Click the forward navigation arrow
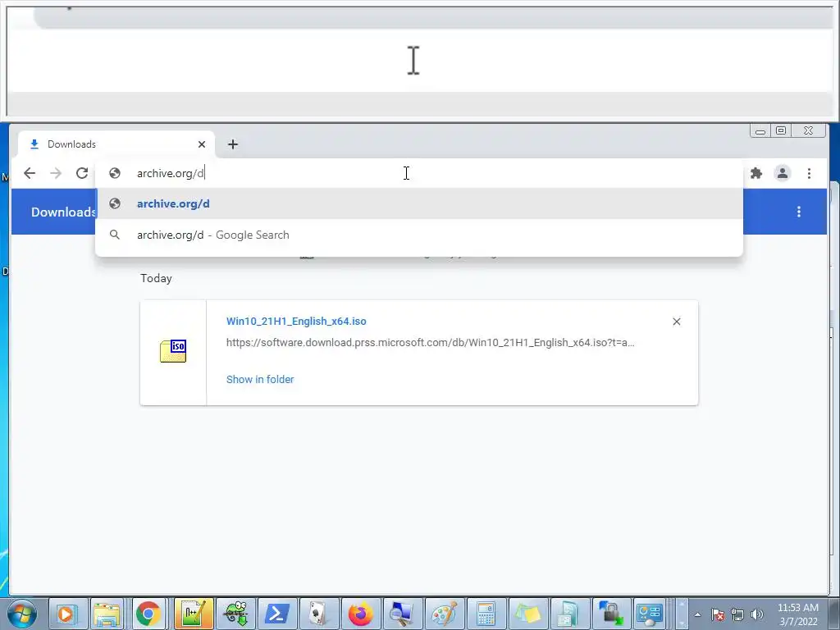 pos(56,173)
